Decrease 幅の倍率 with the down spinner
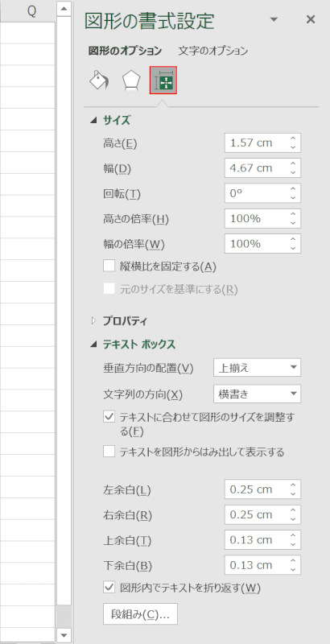Image resolution: width=330 pixels, height=644 pixels. 293,249
